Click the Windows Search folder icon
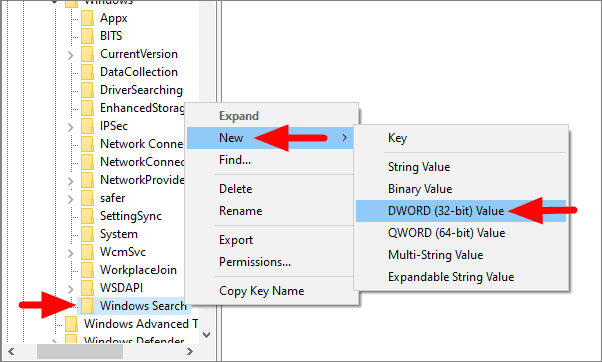This screenshot has width=602, height=362. tap(88, 306)
